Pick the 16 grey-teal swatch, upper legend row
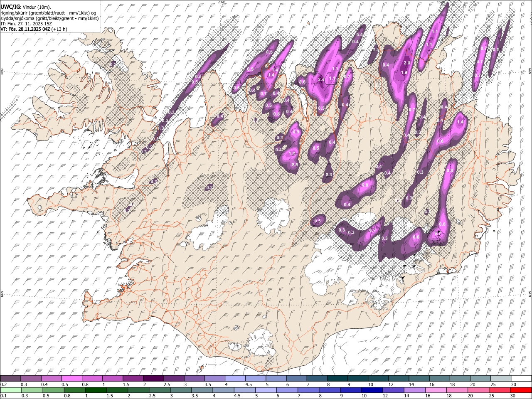Screen dimensions: 532x399 (x=439, y=378)
